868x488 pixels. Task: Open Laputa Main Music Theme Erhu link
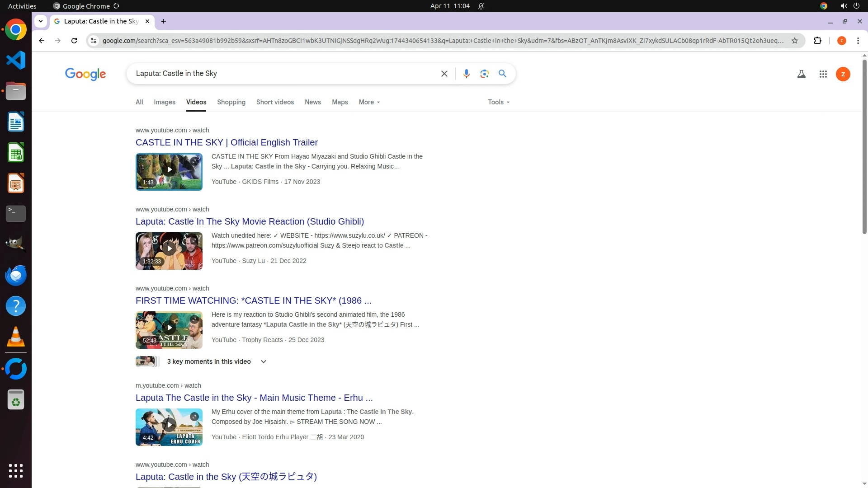(x=254, y=398)
